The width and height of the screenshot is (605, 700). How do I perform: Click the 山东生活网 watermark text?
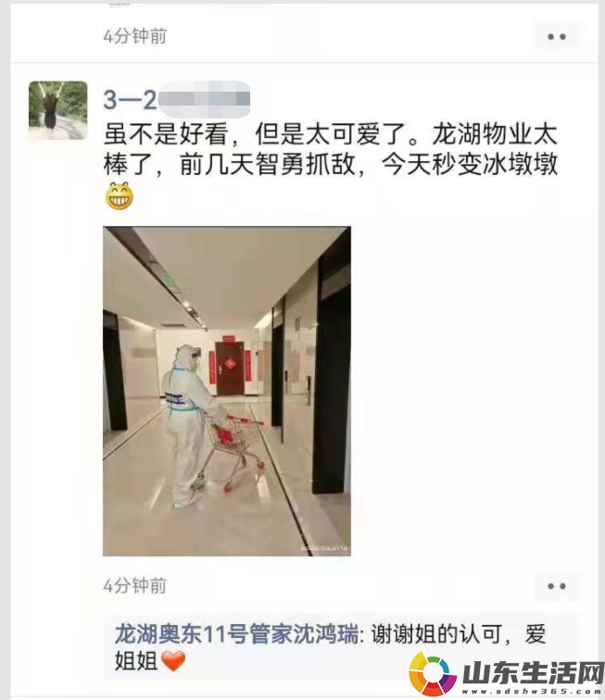coord(533,673)
